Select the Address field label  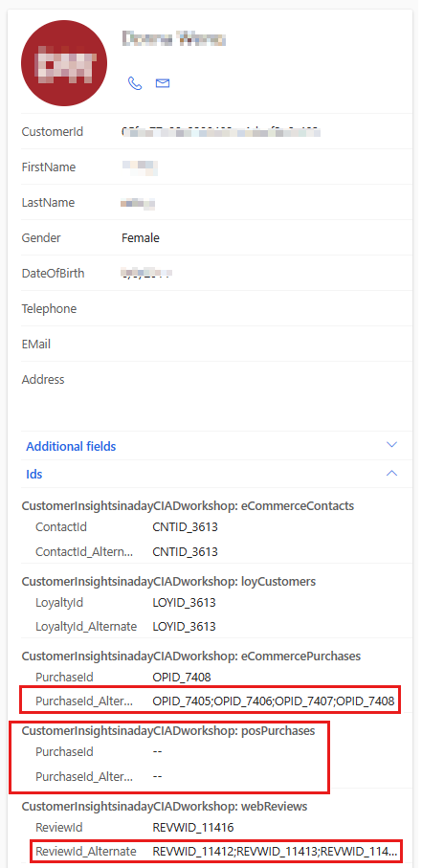click(43, 380)
